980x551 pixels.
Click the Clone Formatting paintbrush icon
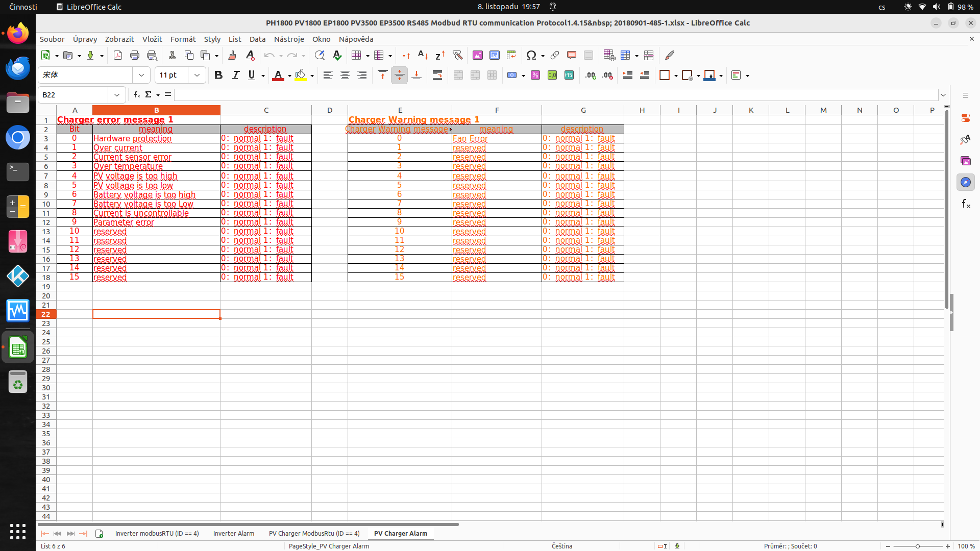[x=232, y=55]
